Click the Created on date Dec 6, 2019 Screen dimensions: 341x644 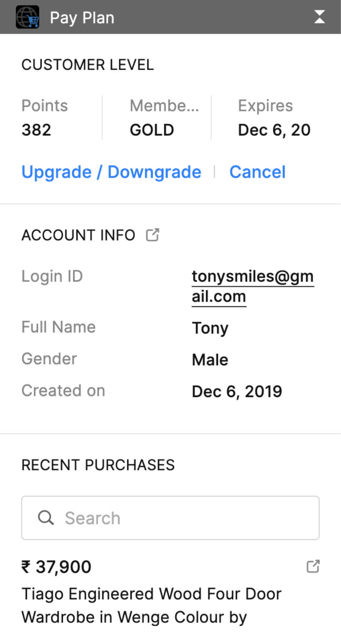[237, 391]
